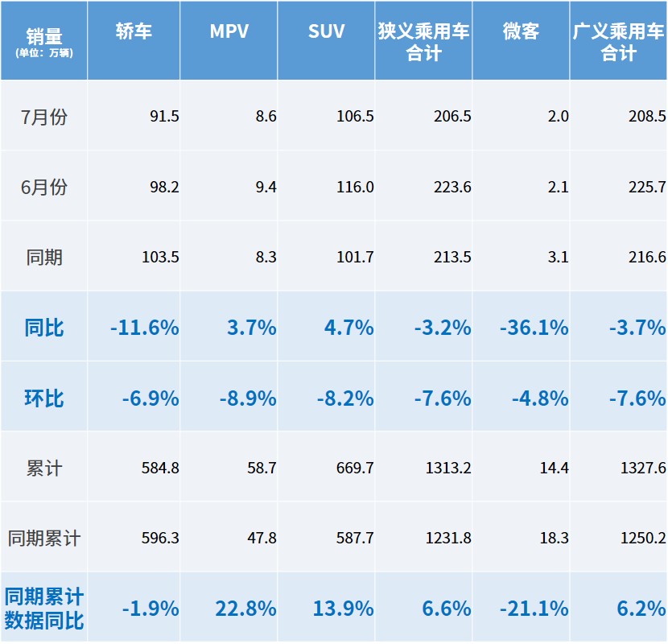Select the -11.6% 轿车 同比 cell
The height and width of the screenshot is (644, 668).
pos(145,328)
